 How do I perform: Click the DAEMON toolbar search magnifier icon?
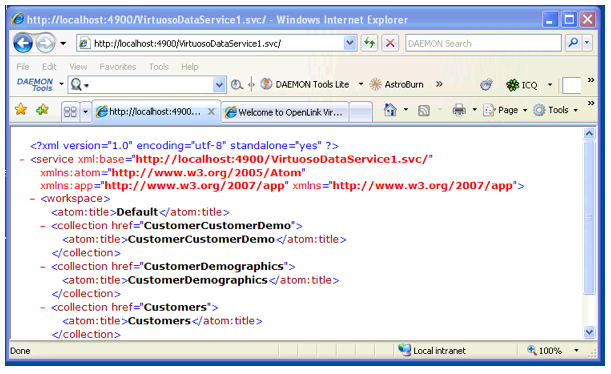[x=76, y=85]
